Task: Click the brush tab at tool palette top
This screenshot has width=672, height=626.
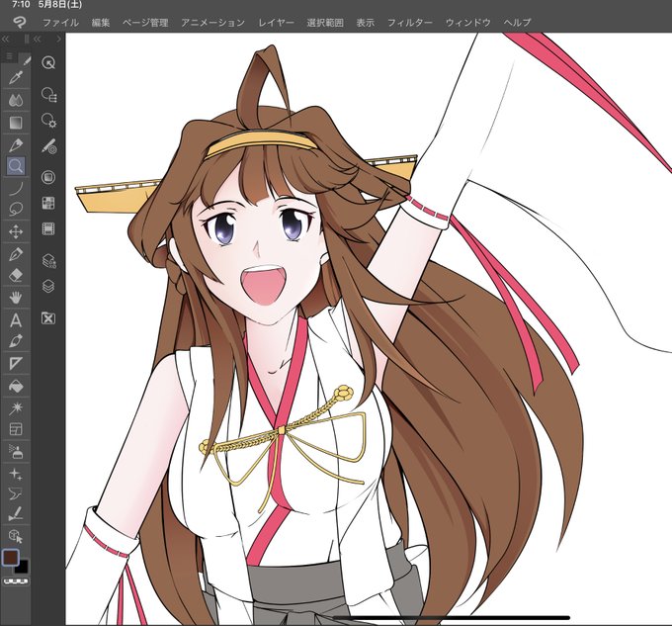Action: (27, 60)
